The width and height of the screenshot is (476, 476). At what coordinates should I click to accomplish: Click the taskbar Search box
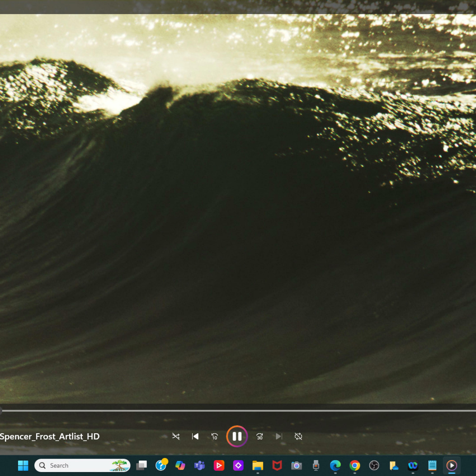82,465
